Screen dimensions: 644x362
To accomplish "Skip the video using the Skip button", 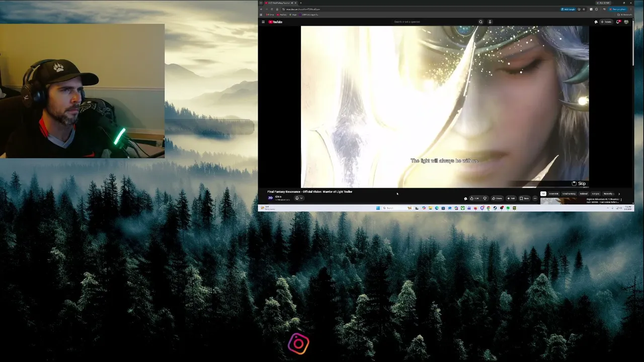I will point(579,184).
